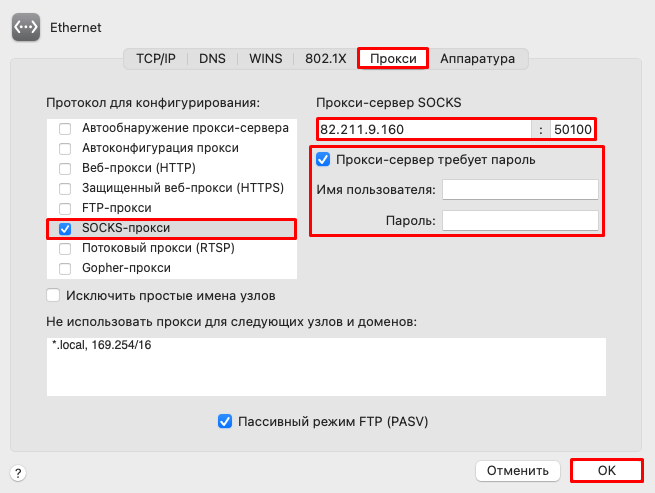The height and width of the screenshot is (493, 655).
Task: Go to the 802.1X tab
Action: (325, 58)
